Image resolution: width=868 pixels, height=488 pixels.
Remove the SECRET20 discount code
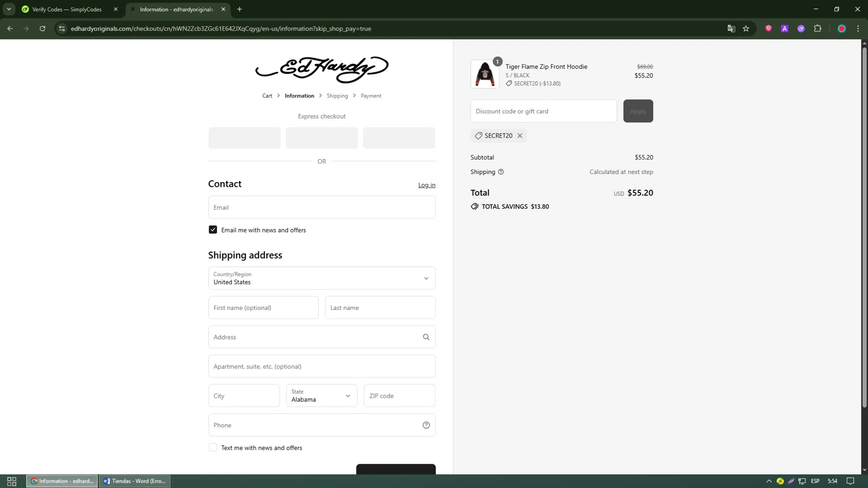pyautogui.click(x=520, y=136)
